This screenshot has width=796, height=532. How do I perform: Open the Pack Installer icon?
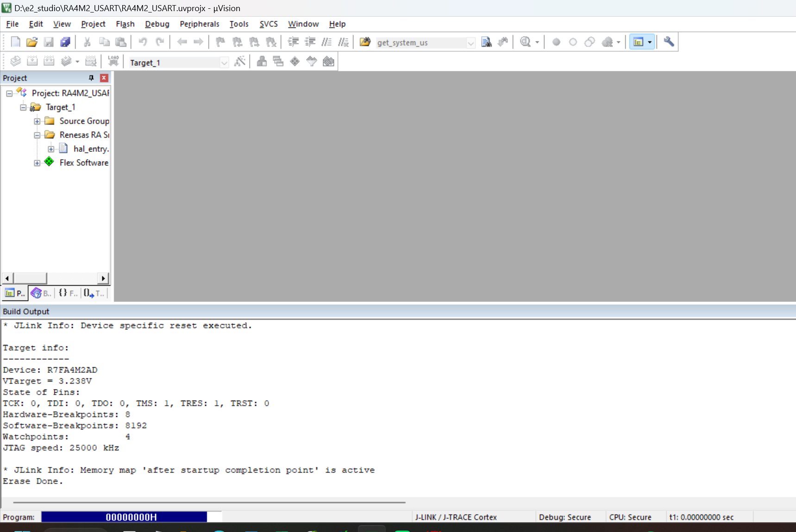(x=328, y=62)
